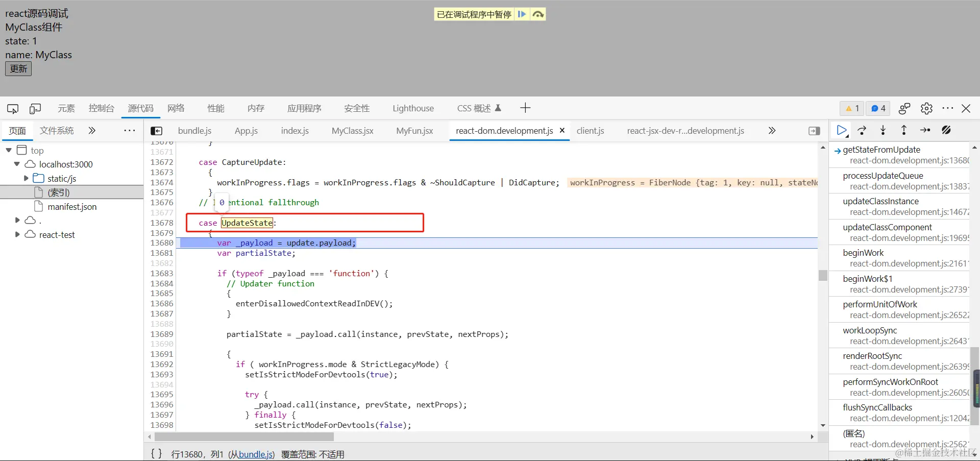Switch to 应用程序 tab
980x461 pixels.
[x=304, y=108]
